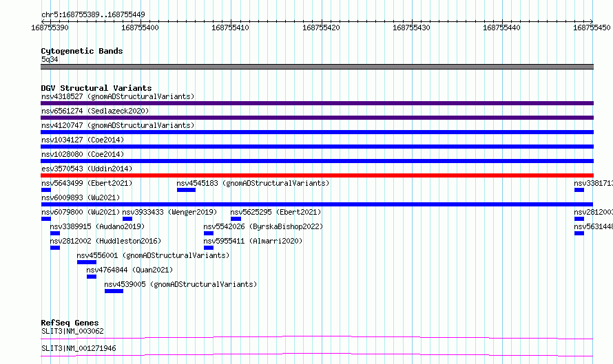
Task: Open variant nsv5955411 (Almarri2020) label
Action: (253, 241)
